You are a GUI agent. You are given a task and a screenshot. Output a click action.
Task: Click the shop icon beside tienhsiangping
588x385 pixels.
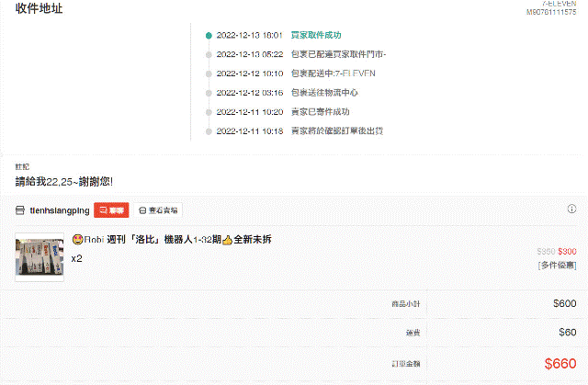coord(19,210)
